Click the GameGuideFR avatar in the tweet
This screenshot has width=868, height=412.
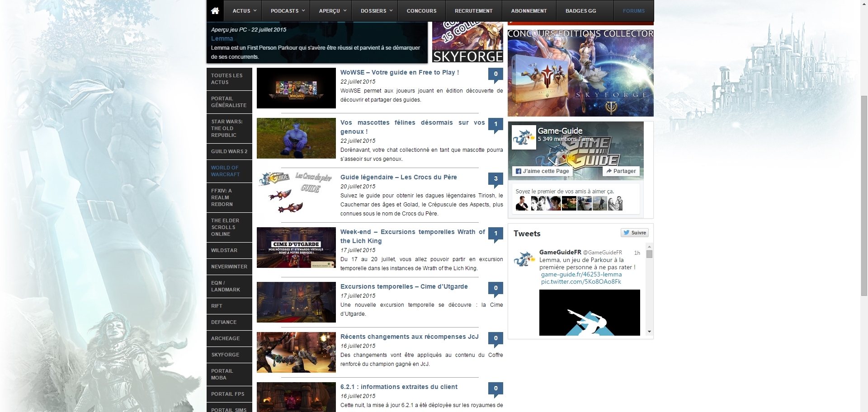pos(524,260)
